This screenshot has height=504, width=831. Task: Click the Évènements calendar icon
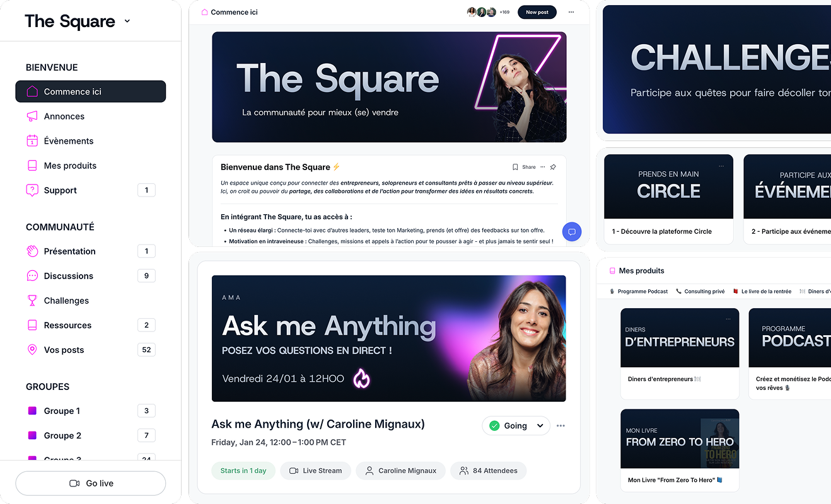[x=32, y=141]
